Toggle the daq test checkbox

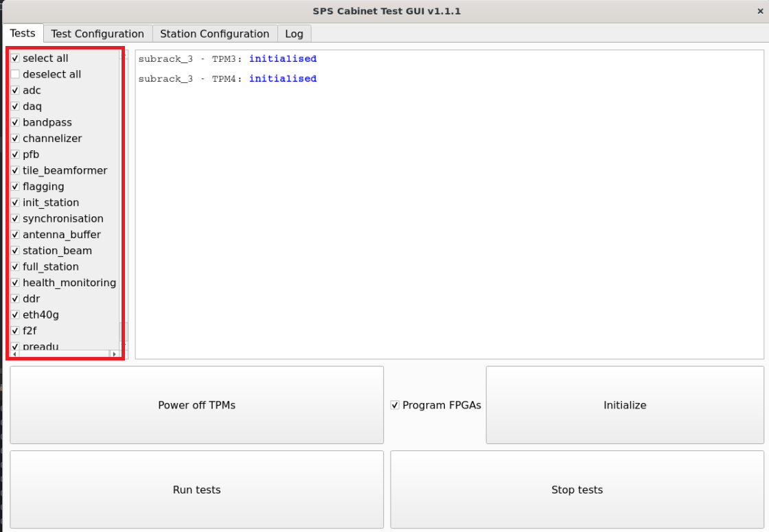pos(15,106)
